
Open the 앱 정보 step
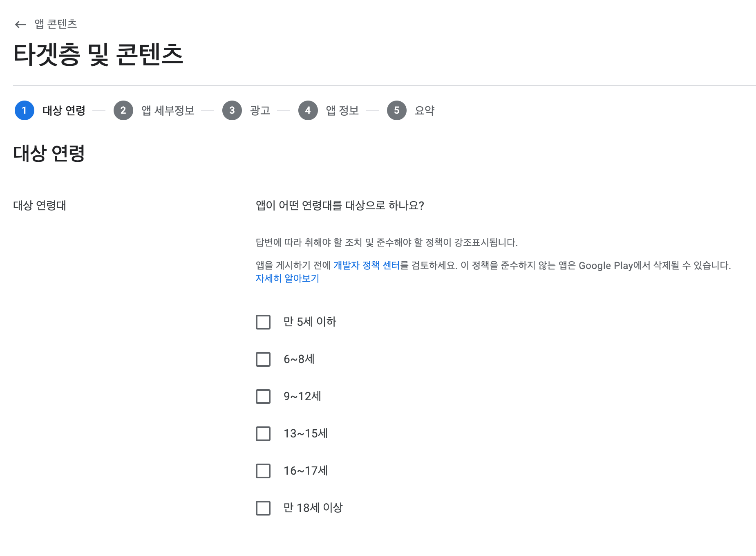[x=342, y=110]
